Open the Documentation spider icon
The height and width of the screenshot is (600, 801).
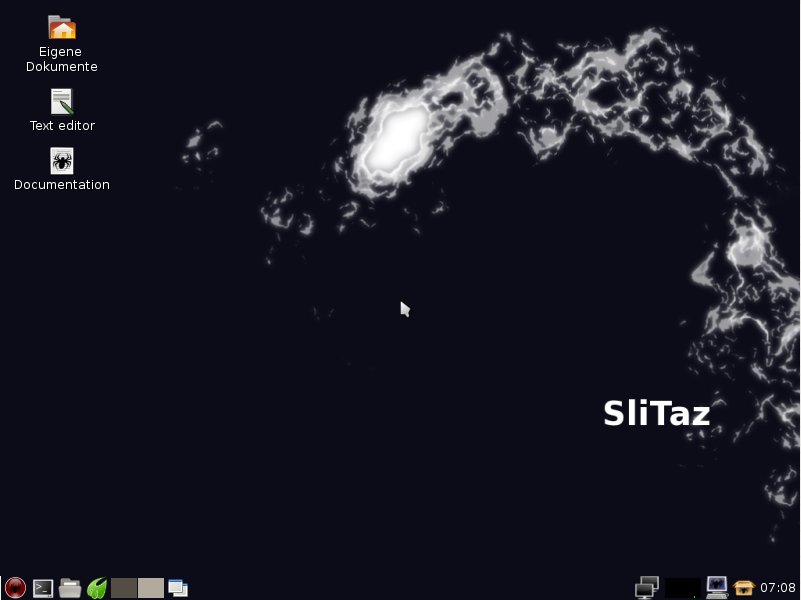(x=62, y=161)
